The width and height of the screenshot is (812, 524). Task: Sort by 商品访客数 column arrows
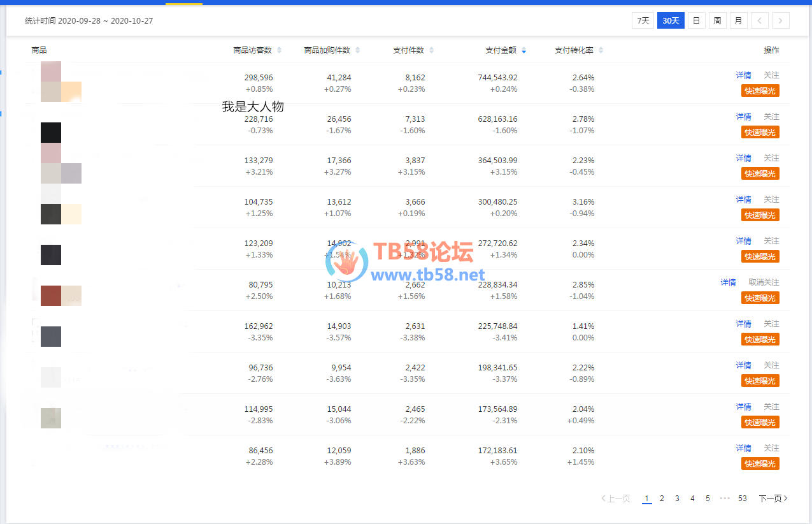[279, 50]
